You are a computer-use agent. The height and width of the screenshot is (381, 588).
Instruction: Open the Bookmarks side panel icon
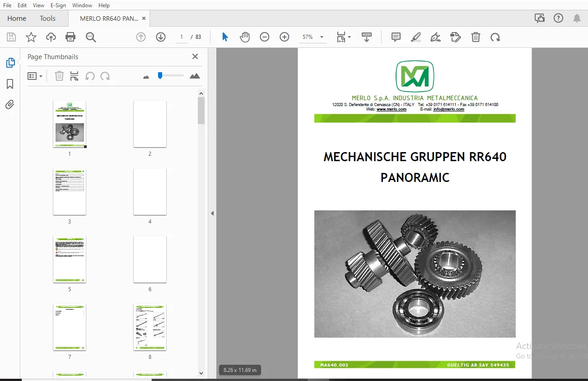pos(10,84)
